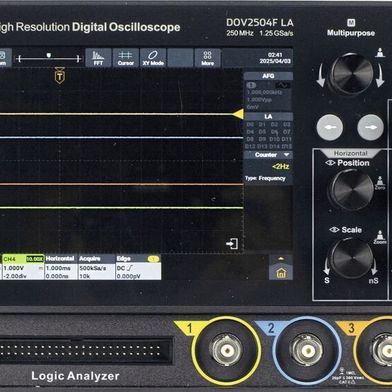The height and width of the screenshot is (392, 392).
Task: Tap the 1.000,000kHz AFG frequency value
Action: pos(264,93)
